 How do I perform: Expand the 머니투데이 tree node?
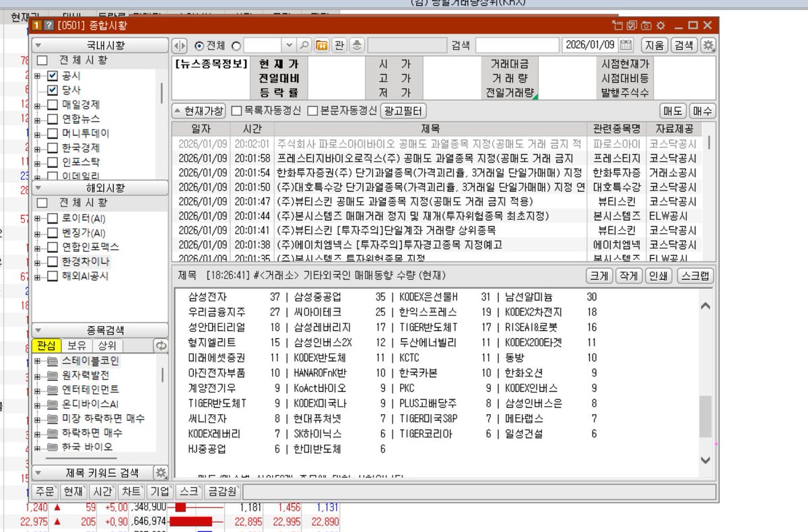[x=38, y=133]
